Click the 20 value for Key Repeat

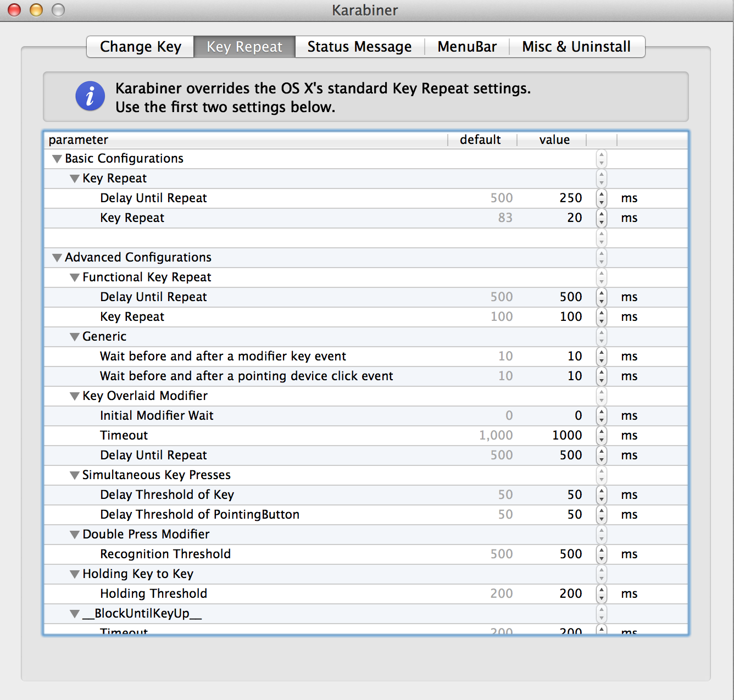tap(575, 218)
